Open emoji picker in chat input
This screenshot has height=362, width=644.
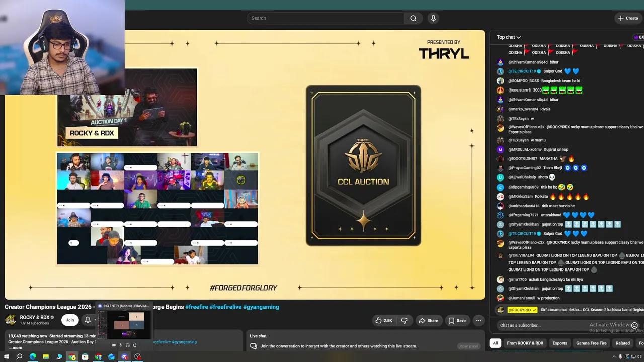click(634, 325)
